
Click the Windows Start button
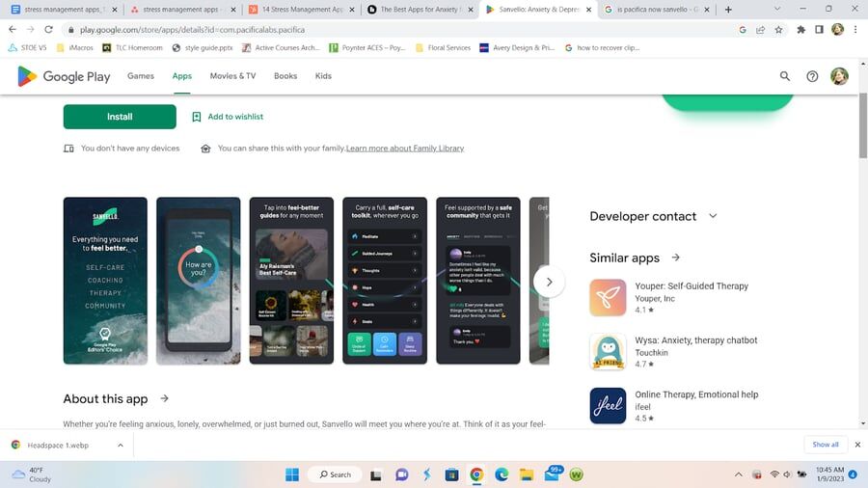(x=291, y=474)
